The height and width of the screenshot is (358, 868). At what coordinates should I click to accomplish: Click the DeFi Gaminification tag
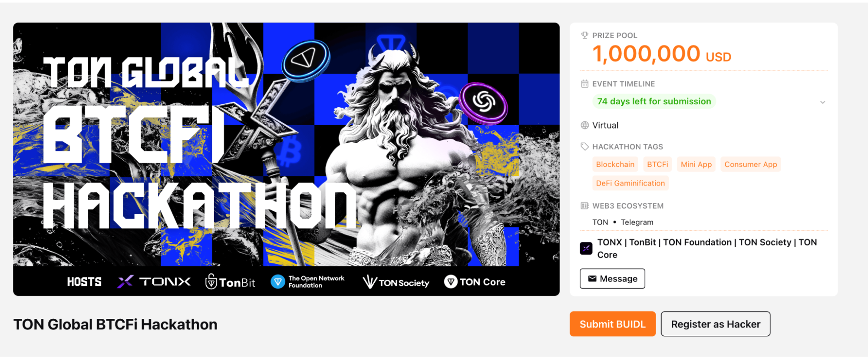[630, 183]
